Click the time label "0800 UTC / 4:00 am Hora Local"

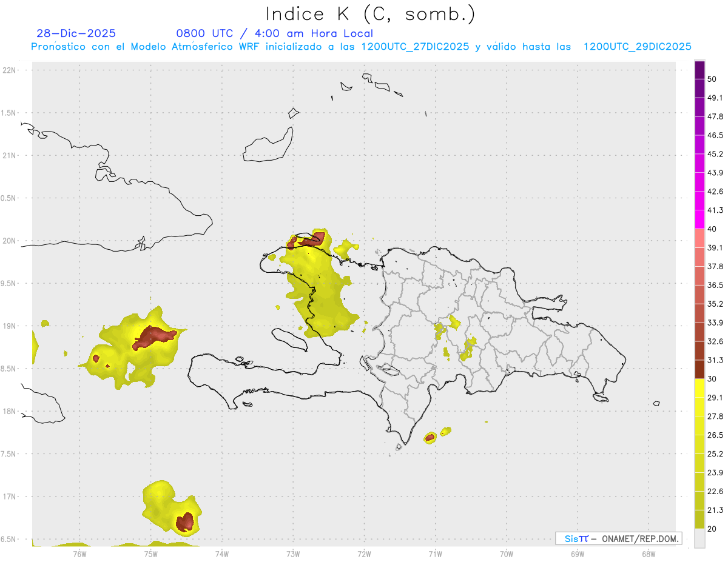pos(275,33)
